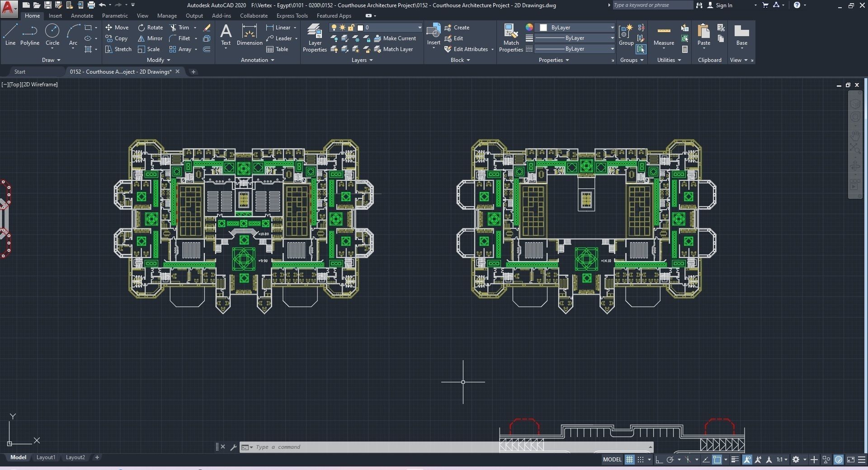Expand the Modify panel

(x=159, y=60)
